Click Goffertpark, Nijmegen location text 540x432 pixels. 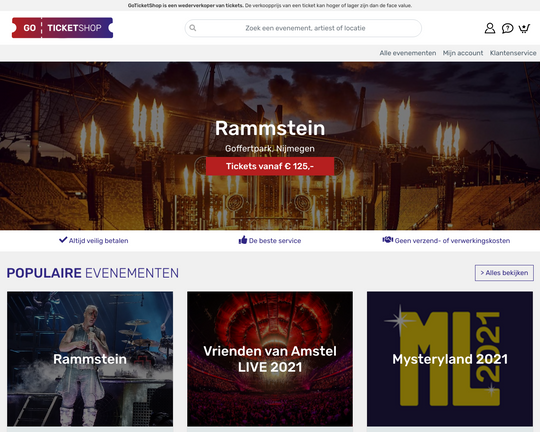[270, 148]
